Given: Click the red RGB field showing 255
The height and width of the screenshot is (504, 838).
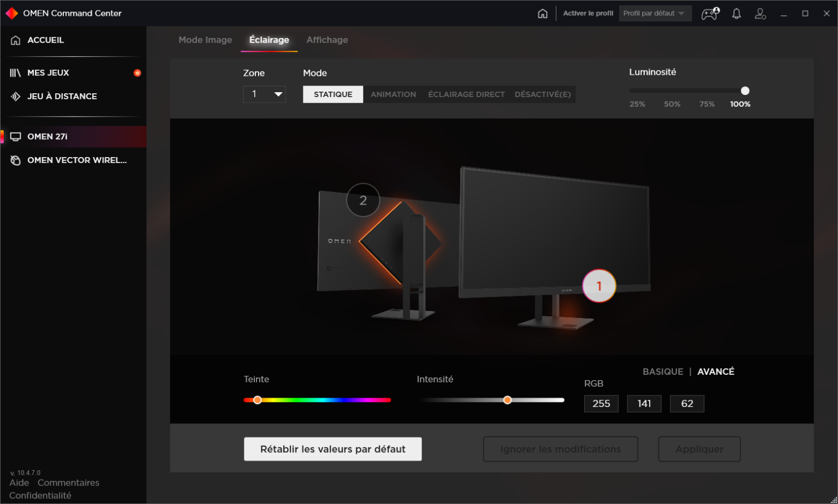Looking at the screenshot, I should point(601,404).
